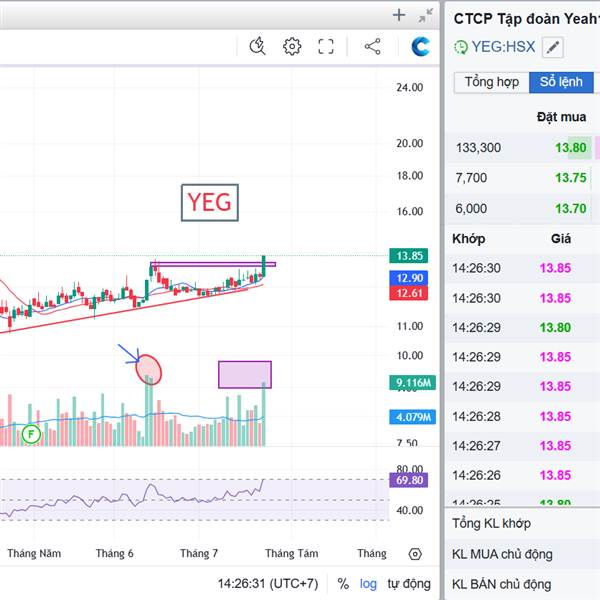The image size is (600, 600).
Task: Click the green F marker on volume chart
Action: tap(31, 434)
